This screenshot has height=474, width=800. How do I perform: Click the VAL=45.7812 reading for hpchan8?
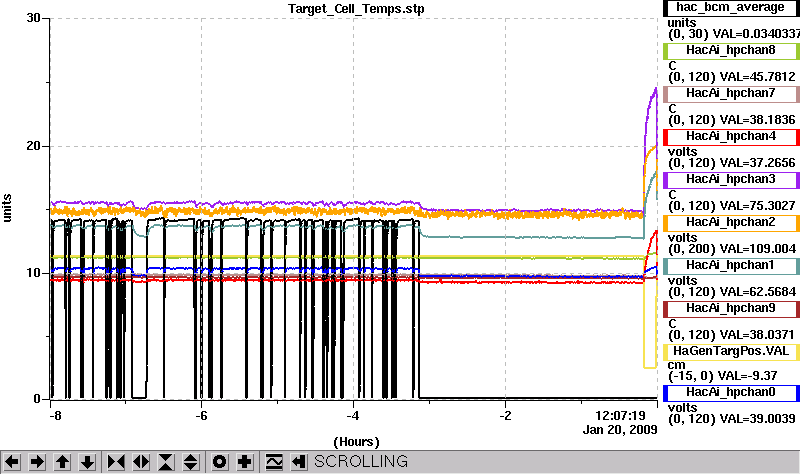[757, 77]
